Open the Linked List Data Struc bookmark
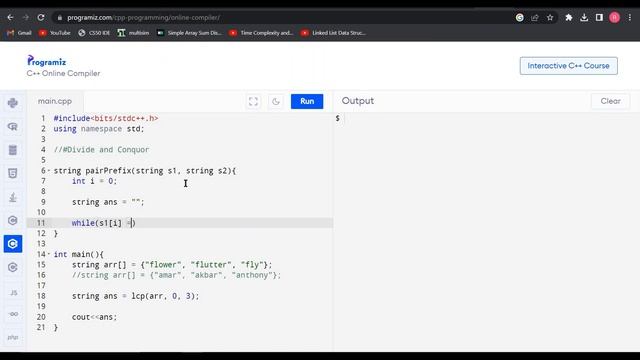The image size is (640, 360). (x=333, y=33)
